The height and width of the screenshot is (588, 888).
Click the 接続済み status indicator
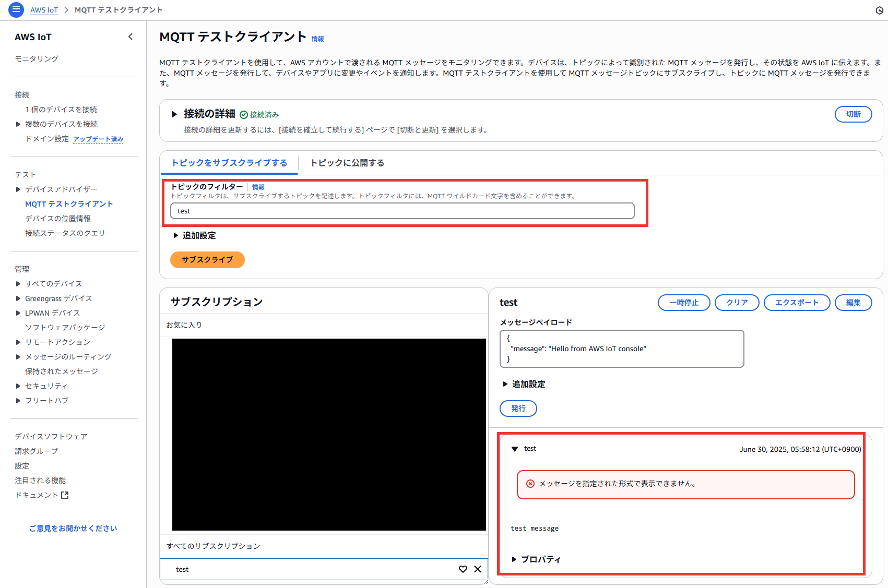(x=259, y=115)
